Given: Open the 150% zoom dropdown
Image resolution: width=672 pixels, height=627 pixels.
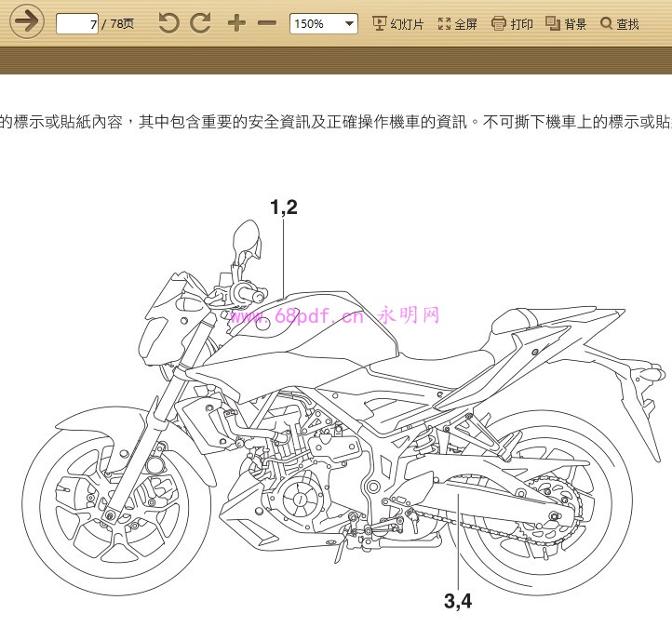Looking at the screenshot, I should [324, 23].
